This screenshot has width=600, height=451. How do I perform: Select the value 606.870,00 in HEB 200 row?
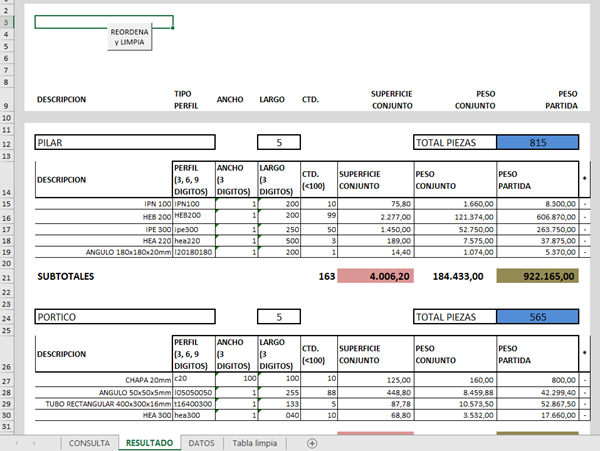point(538,217)
